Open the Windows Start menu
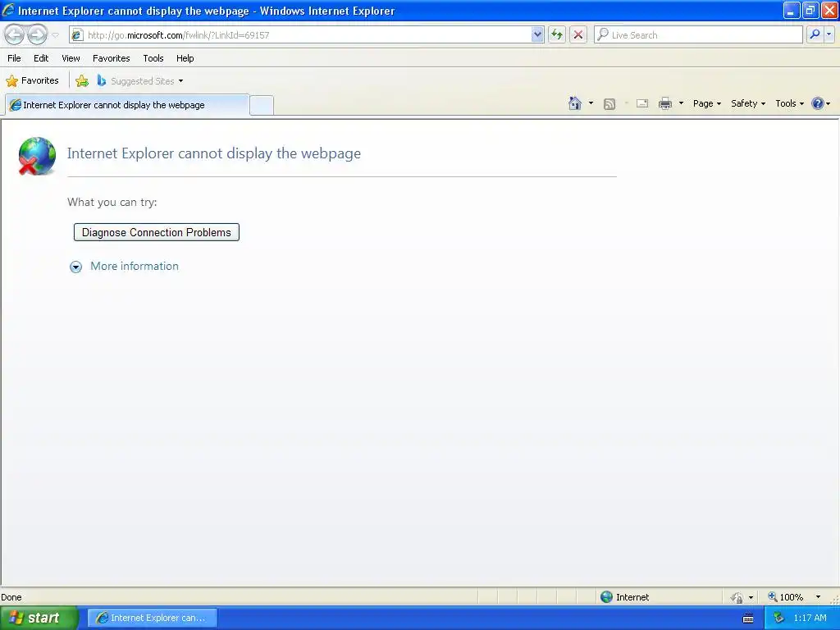 click(x=39, y=618)
